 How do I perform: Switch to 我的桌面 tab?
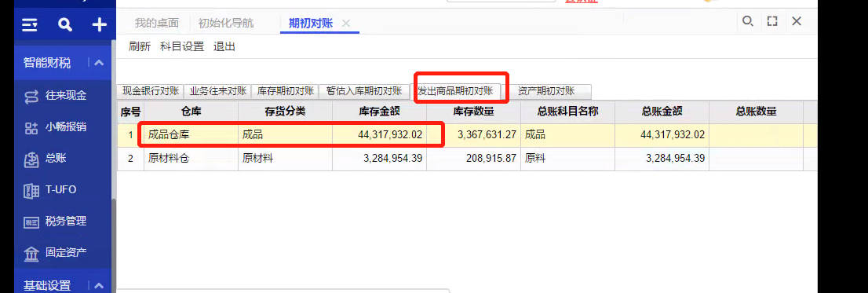(x=157, y=24)
